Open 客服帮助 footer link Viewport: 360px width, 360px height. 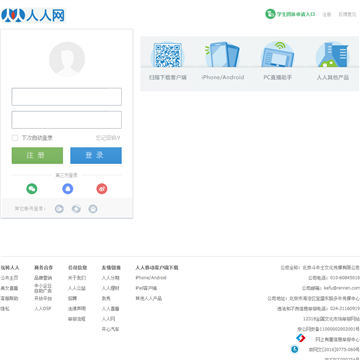click(9, 298)
